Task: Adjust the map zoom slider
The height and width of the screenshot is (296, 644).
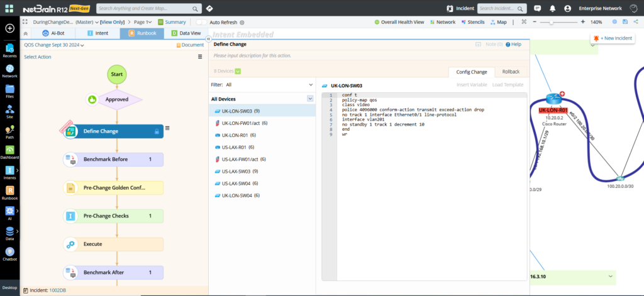Action: click(x=551, y=21)
